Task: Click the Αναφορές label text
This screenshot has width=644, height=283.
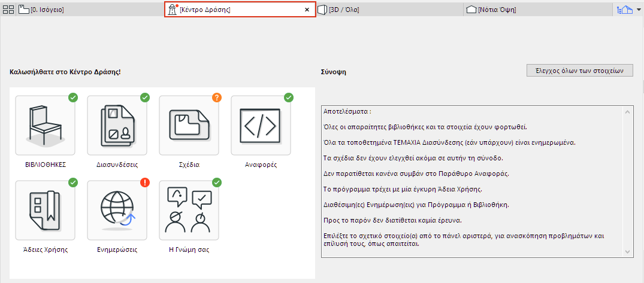Action: pyautogui.click(x=261, y=165)
